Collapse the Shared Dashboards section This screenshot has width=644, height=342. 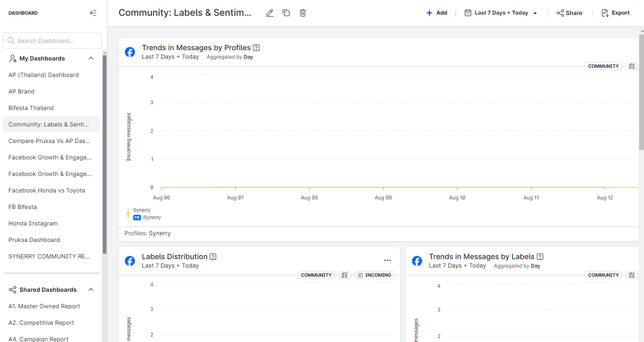click(x=91, y=290)
